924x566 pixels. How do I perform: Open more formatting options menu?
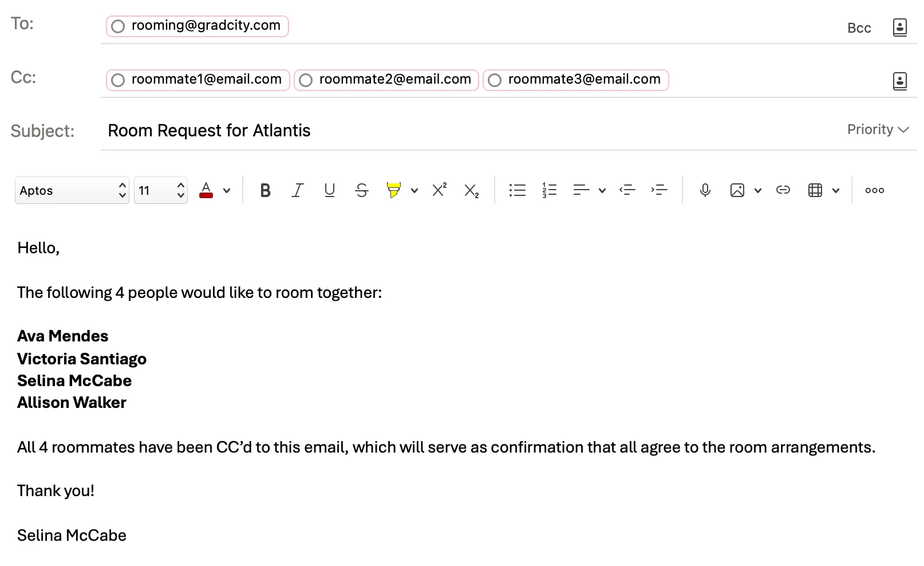pos(874,190)
